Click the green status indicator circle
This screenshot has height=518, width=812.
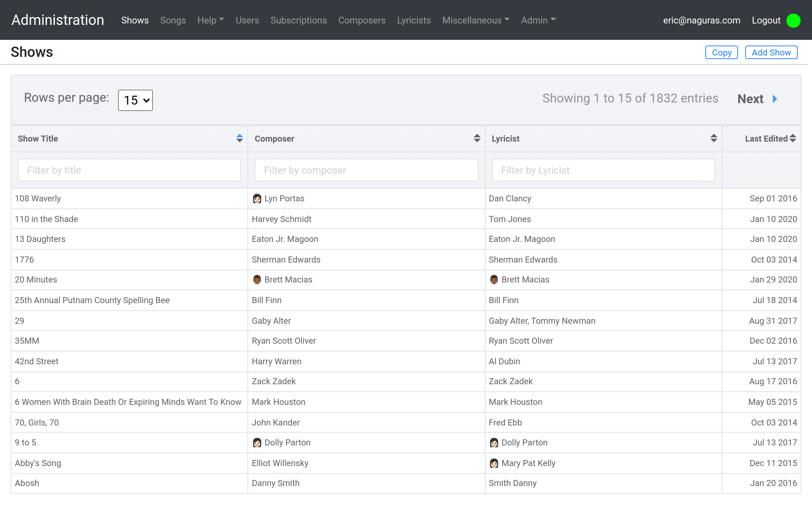click(793, 21)
